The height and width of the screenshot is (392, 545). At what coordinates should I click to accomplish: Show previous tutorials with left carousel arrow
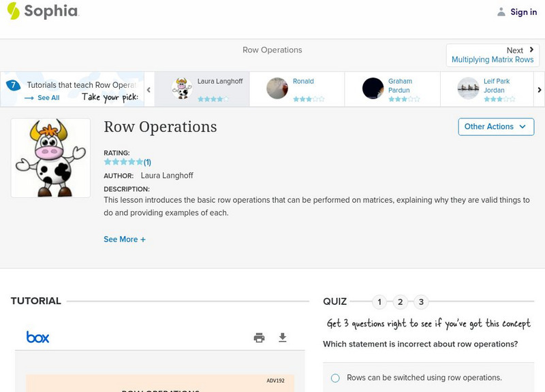(x=149, y=90)
